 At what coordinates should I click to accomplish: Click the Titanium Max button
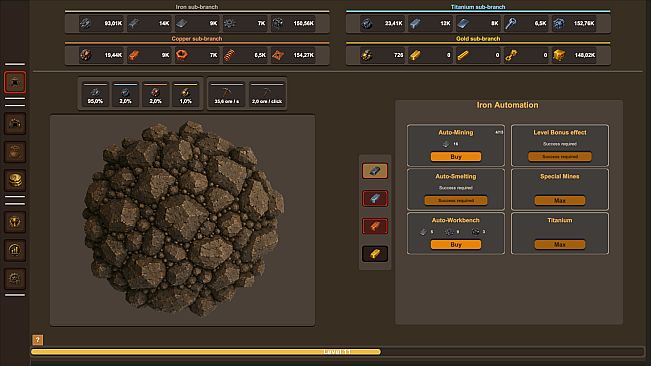point(560,244)
